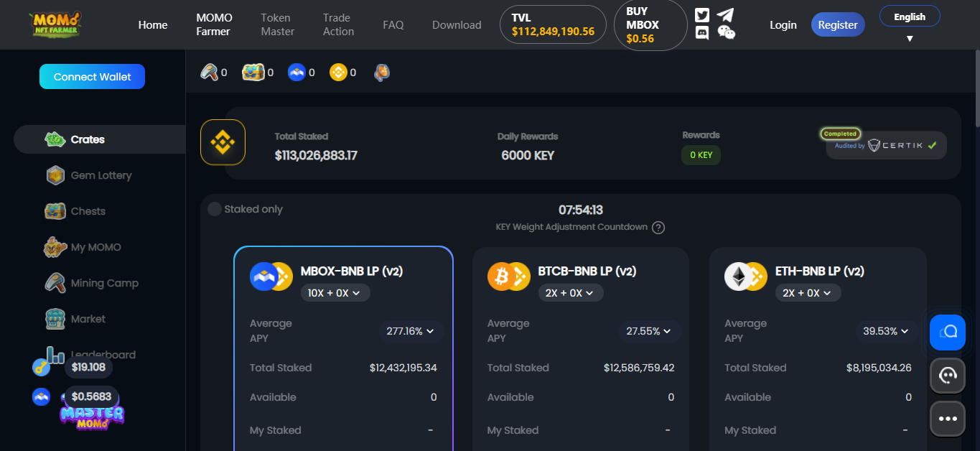Open the WeChat social icon
This screenshot has width=980, height=451.
(x=727, y=32)
